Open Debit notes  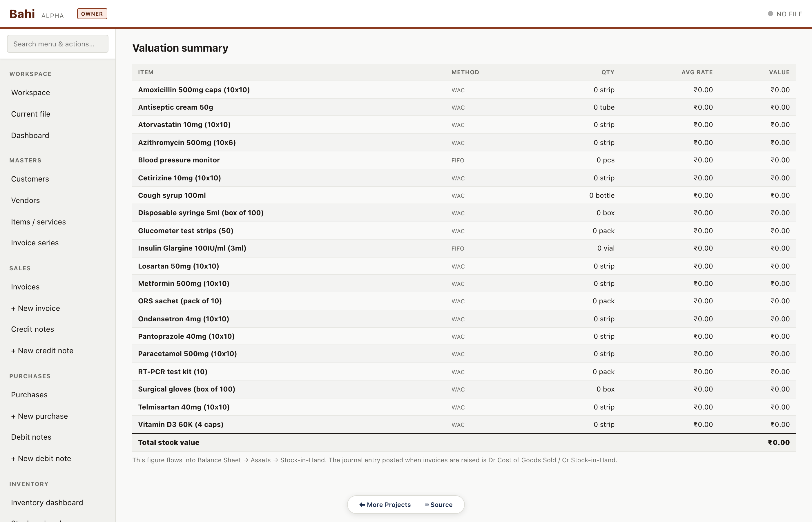click(x=31, y=437)
